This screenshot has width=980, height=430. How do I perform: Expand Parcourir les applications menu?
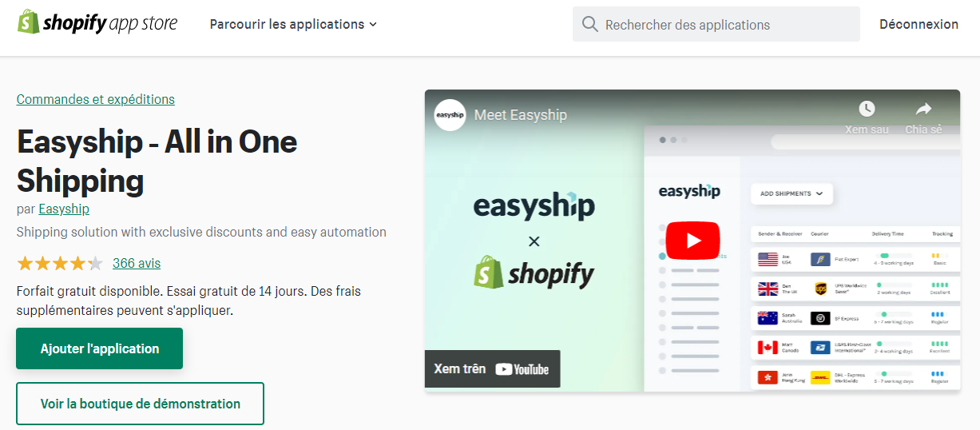293,24
